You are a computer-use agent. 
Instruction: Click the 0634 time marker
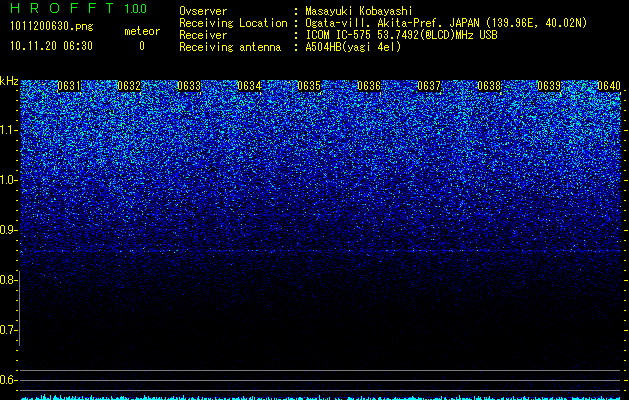click(x=249, y=86)
